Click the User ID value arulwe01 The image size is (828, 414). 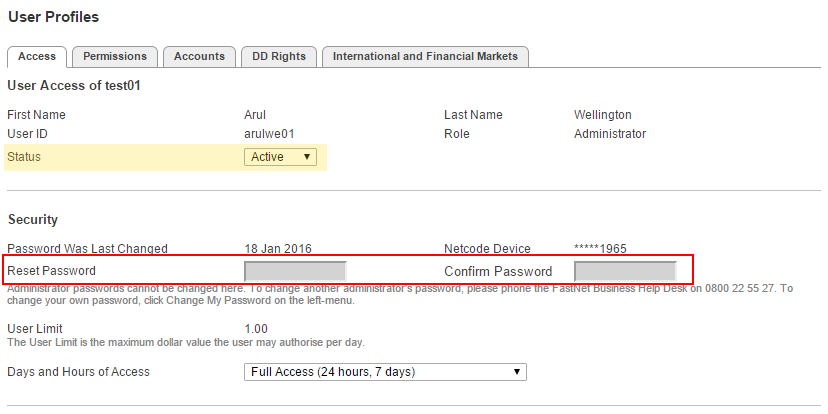pos(269,134)
